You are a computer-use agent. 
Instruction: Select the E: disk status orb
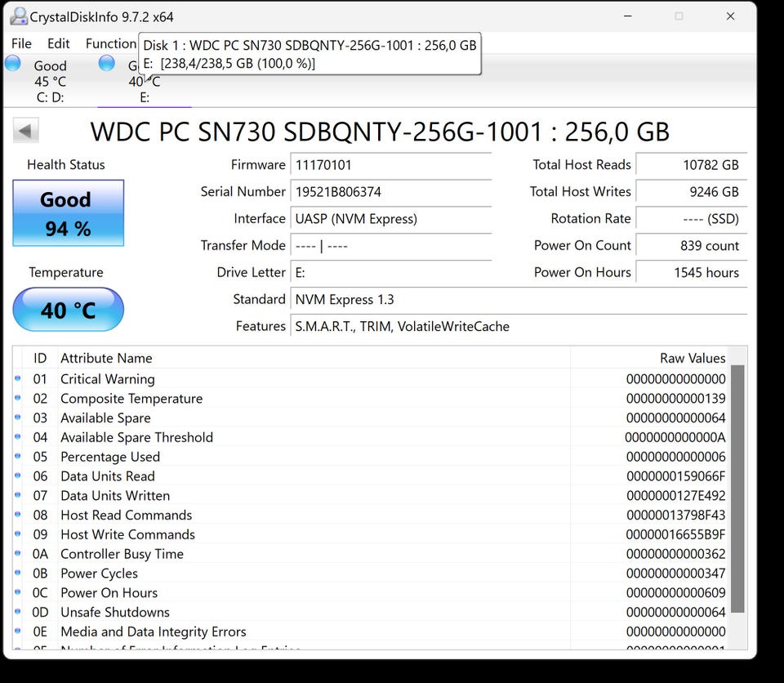[107, 64]
